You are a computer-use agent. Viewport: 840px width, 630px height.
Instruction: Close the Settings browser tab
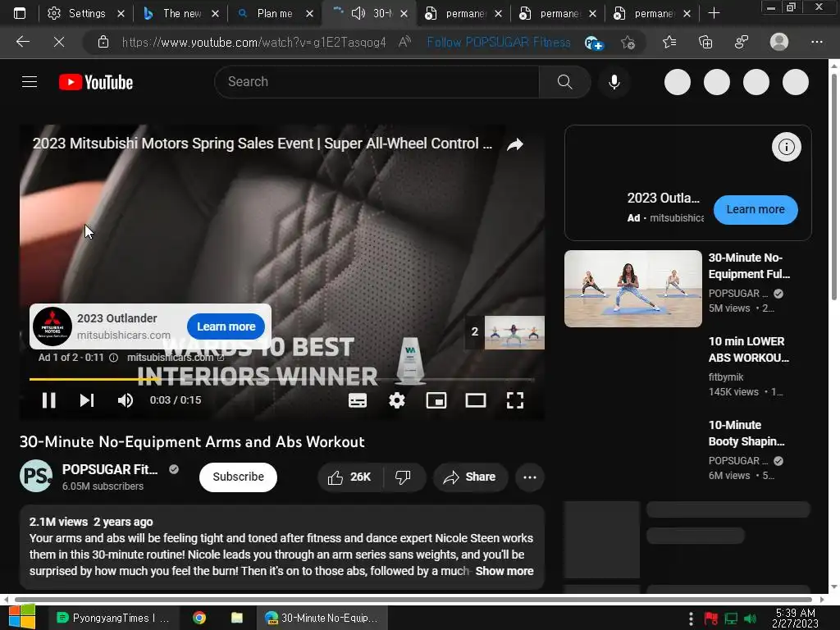click(121, 13)
